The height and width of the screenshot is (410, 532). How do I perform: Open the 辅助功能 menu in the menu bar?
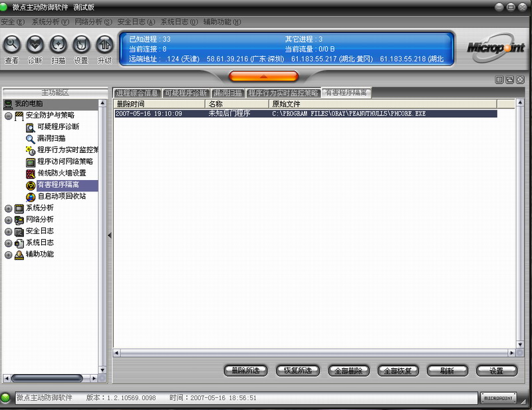(x=222, y=22)
